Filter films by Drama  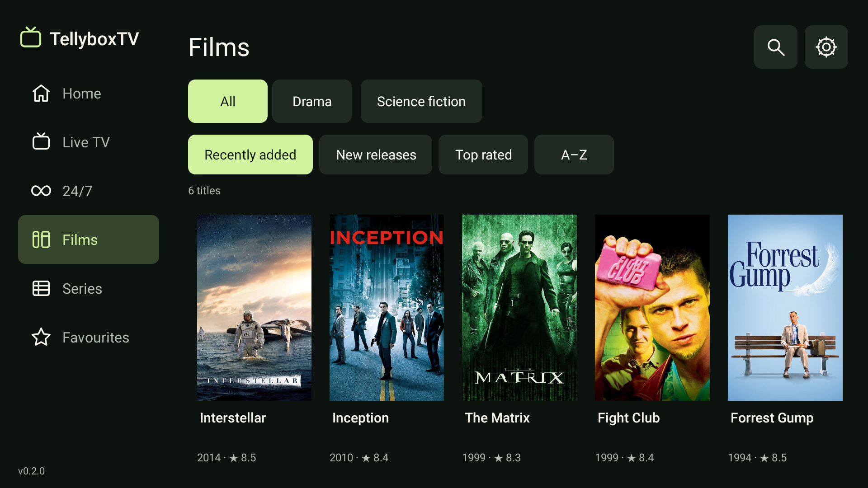click(312, 101)
